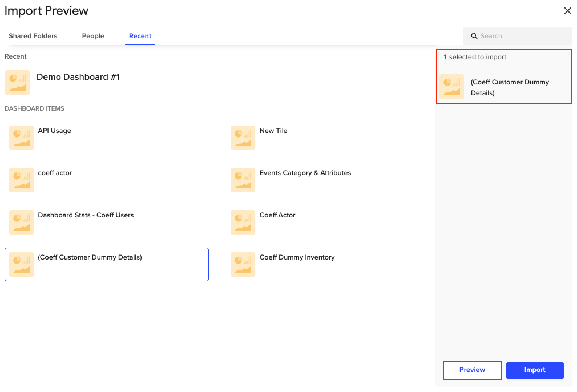Close the Import Preview dialog
Screen dimensions: 577x392
coord(567,11)
